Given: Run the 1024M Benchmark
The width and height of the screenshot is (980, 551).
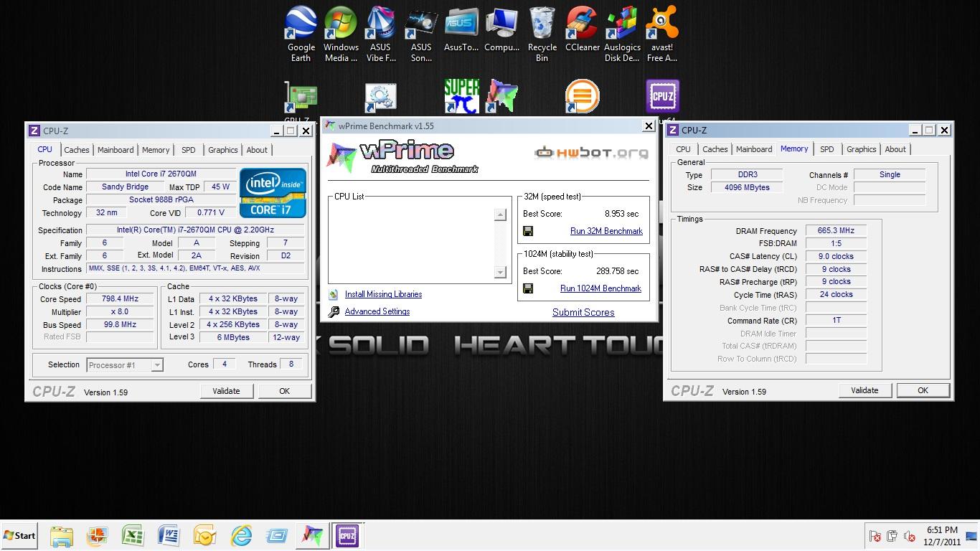Looking at the screenshot, I should [600, 288].
